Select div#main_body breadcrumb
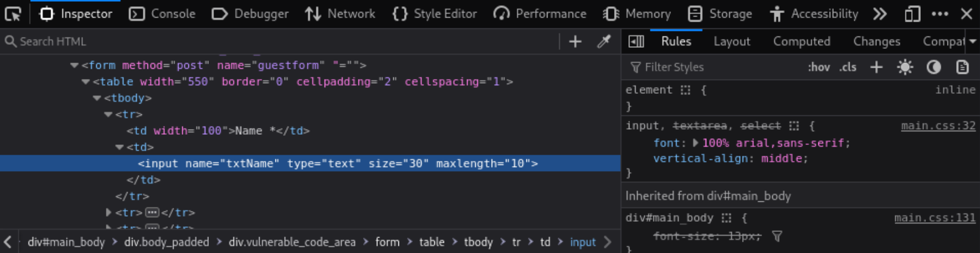The width and height of the screenshot is (980, 253). point(66,242)
